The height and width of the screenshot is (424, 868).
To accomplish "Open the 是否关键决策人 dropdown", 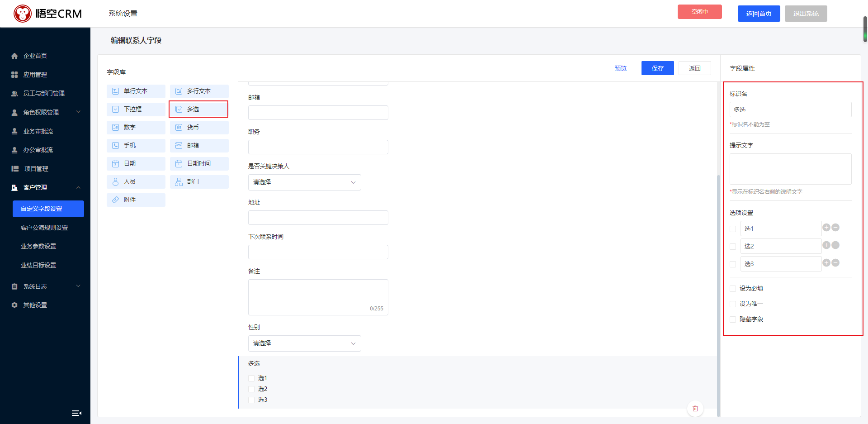I will click(304, 182).
